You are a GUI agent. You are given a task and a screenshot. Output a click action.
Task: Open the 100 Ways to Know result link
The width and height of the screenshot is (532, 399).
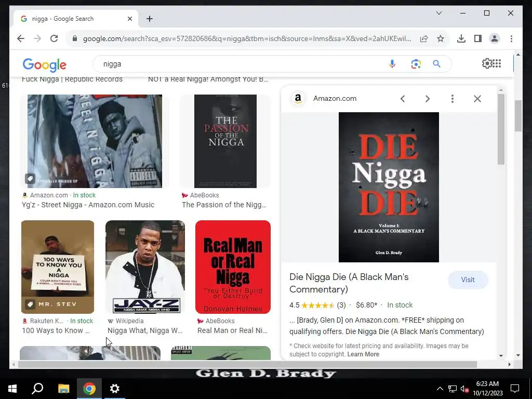pos(56,330)
